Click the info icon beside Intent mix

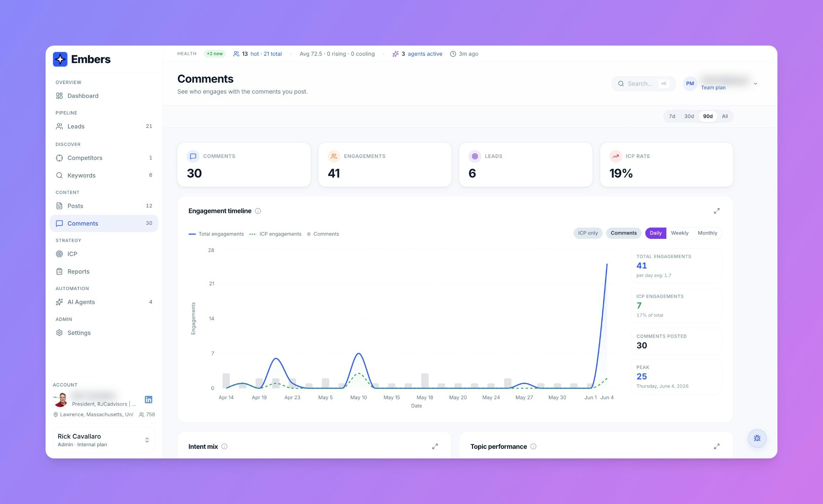[224, 446]
